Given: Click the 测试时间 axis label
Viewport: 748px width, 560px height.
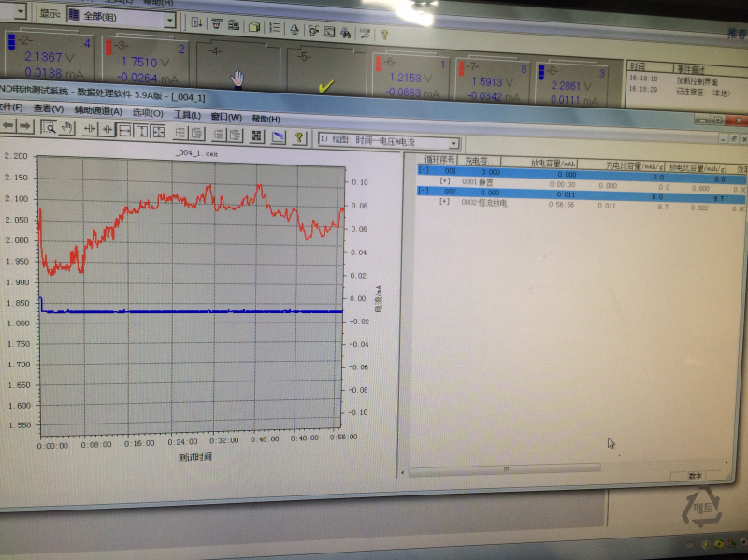Looking at the screenshot, I should (x=194, y=457).
